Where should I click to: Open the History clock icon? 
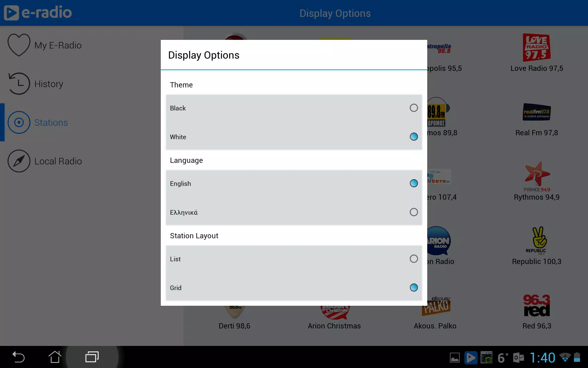(x=19, y=84)
